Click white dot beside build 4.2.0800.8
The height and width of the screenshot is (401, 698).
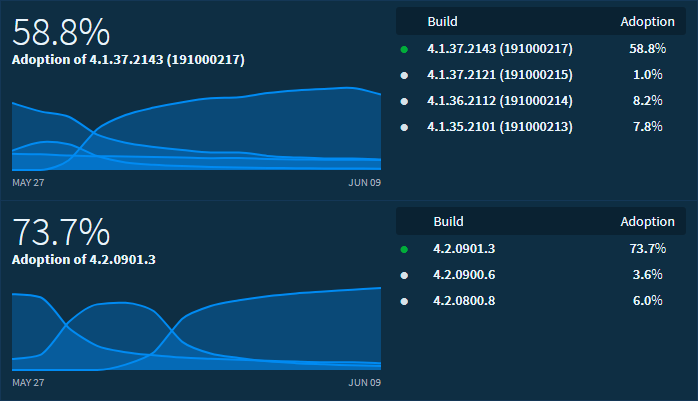pyautogui.click(x=404, y=300)
